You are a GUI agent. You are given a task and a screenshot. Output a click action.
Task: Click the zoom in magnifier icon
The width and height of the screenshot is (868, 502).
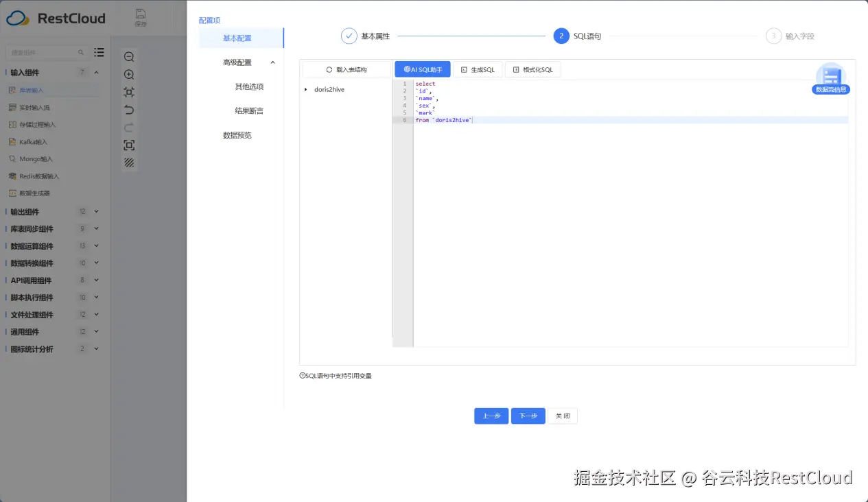(129, 75)
